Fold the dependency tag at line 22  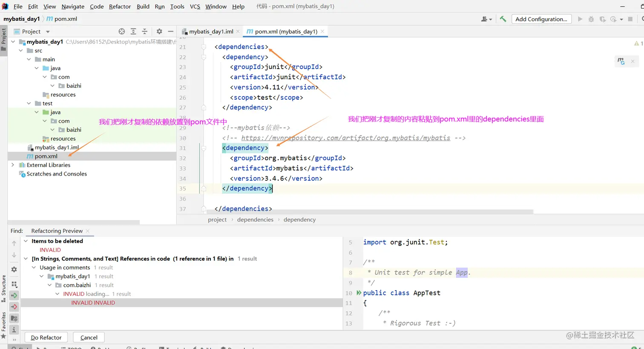coord(204,57)
